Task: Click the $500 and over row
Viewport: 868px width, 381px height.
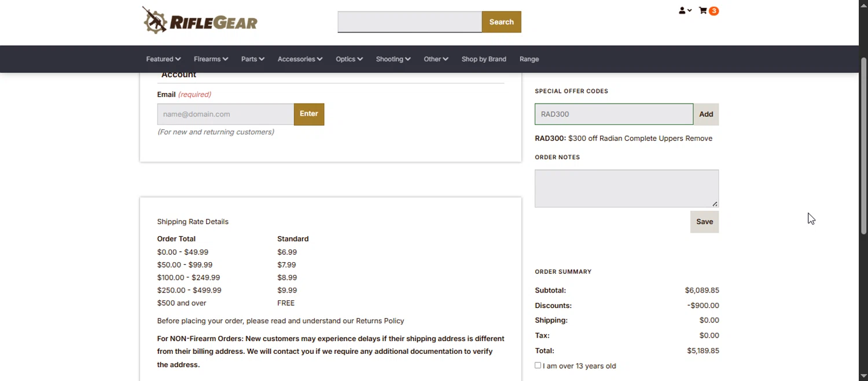Action: (182, 303)
